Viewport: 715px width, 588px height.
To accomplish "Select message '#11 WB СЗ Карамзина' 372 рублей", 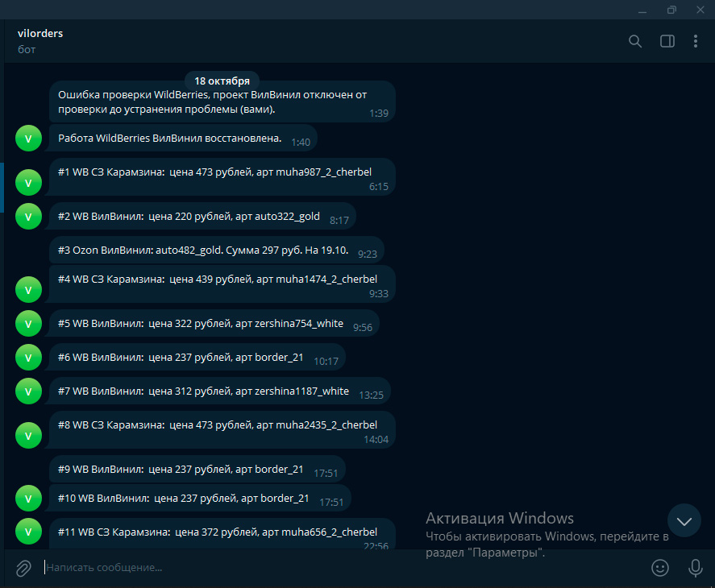I will click(x=222, y=534).
